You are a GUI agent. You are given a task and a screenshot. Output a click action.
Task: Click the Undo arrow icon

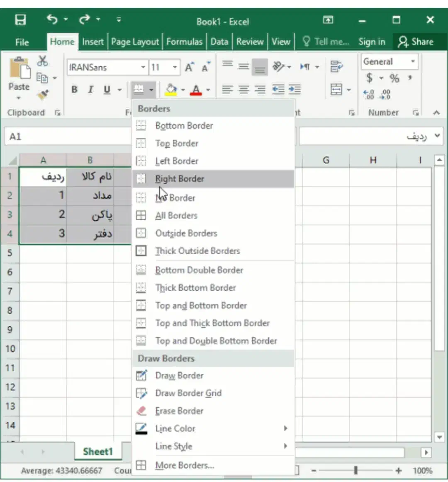[52, 19]
